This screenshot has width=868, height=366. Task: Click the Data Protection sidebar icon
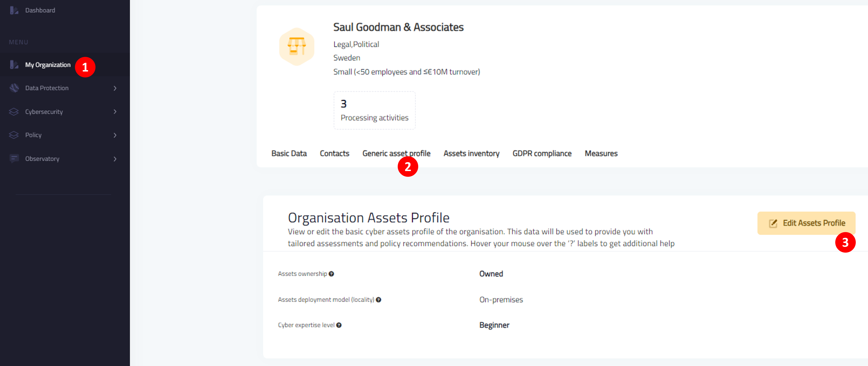[x=14, y=88]
